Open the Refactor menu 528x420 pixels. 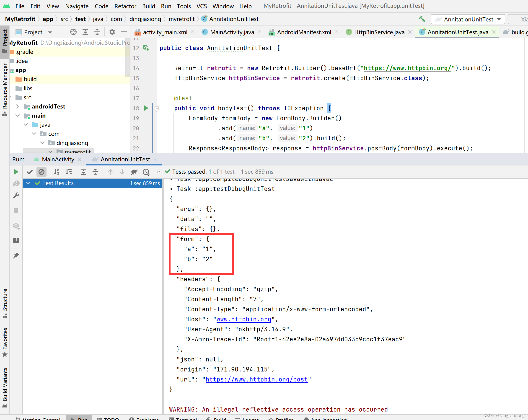point(125,6)
